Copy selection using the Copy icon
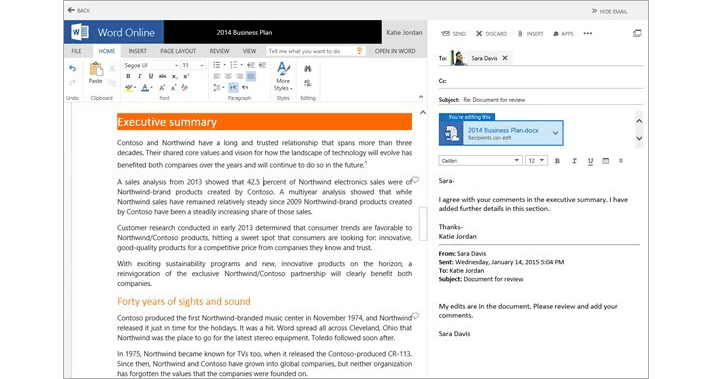The image size is (713, 379). point(112,83)
